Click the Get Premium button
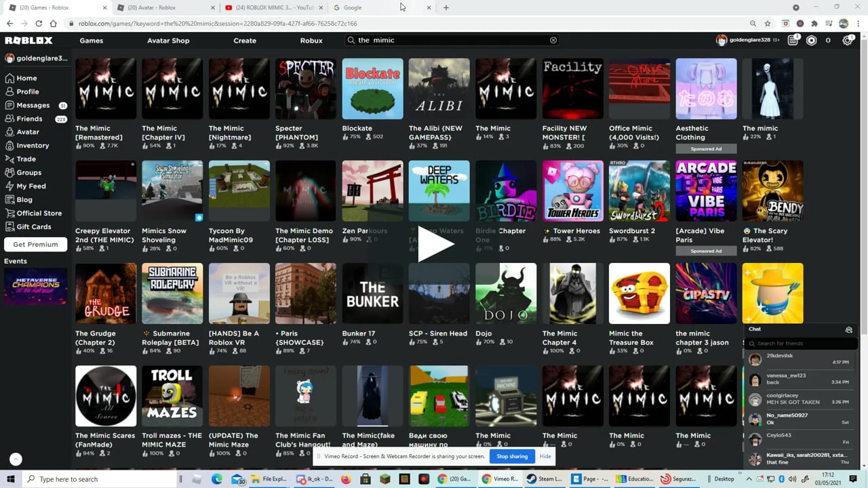The height and width of the screenshot is (488, 868). pyautogui.click(x=35, y=244)
